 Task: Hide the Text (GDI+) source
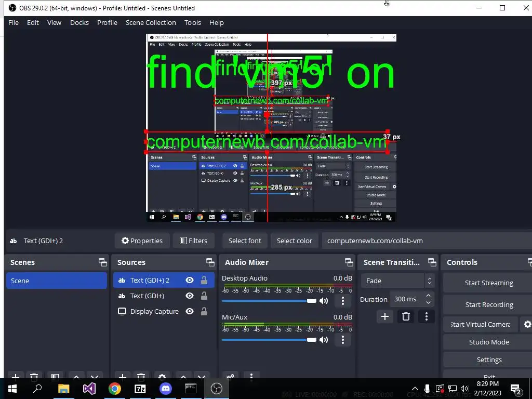190,296
